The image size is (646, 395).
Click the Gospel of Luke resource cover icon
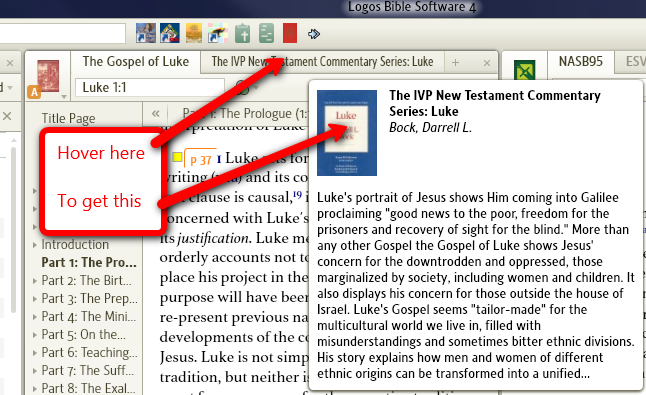(x=48, y=76)
